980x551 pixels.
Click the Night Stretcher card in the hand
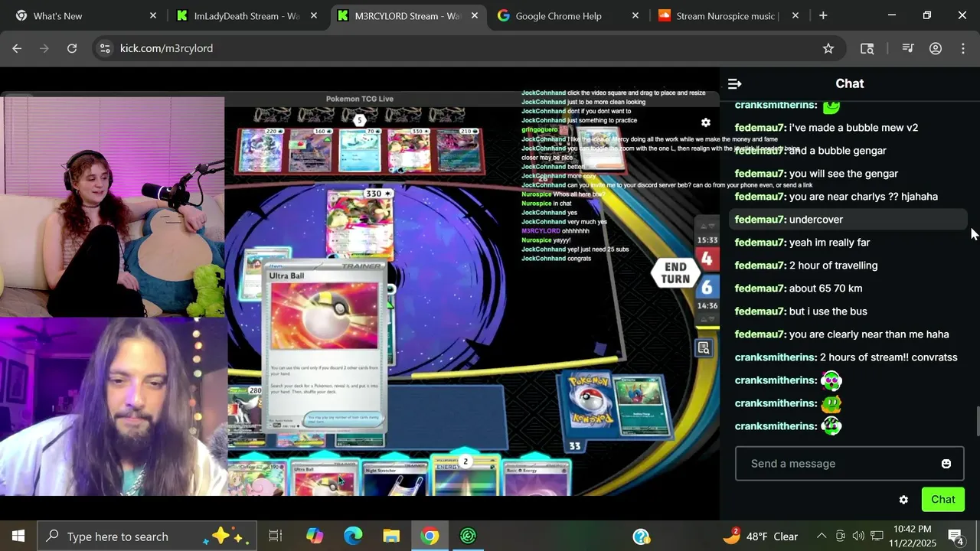click(394, 478)
